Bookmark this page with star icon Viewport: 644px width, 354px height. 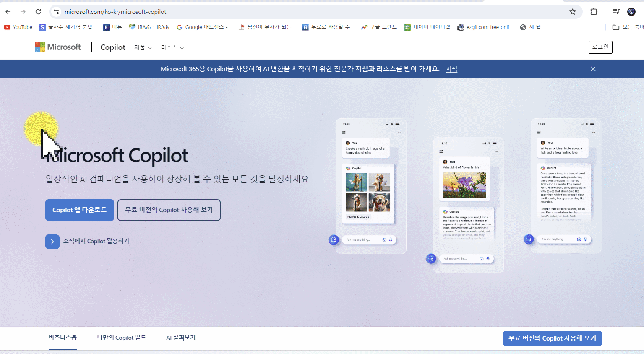coord(573,12)
